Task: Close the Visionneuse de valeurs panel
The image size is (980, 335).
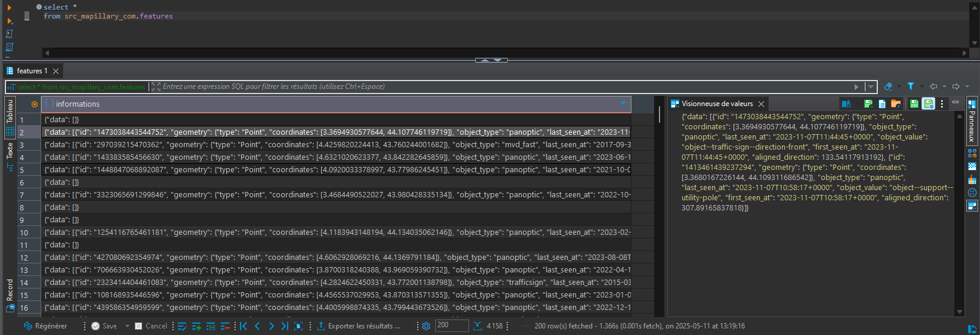Action: pyautogui.click(x=761, y=104)
